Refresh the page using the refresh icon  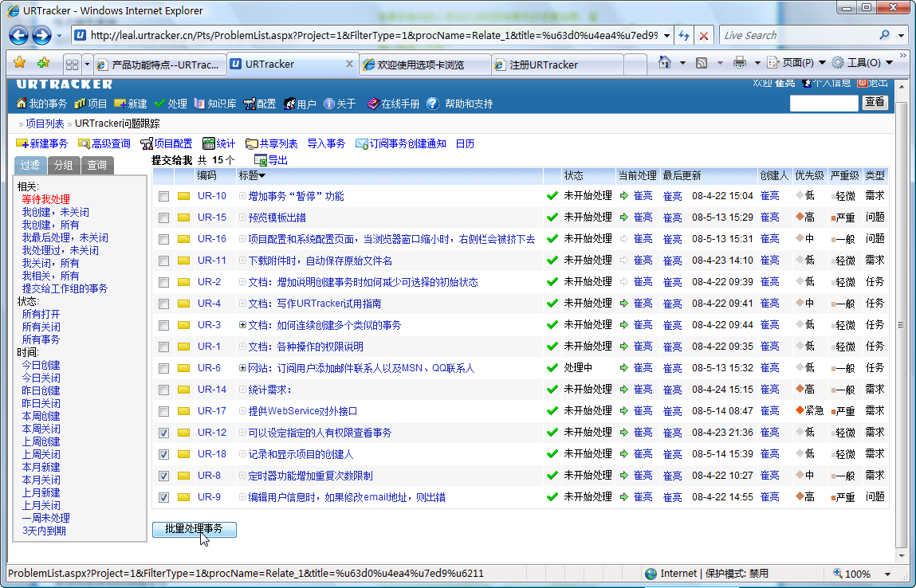point(683,36)
